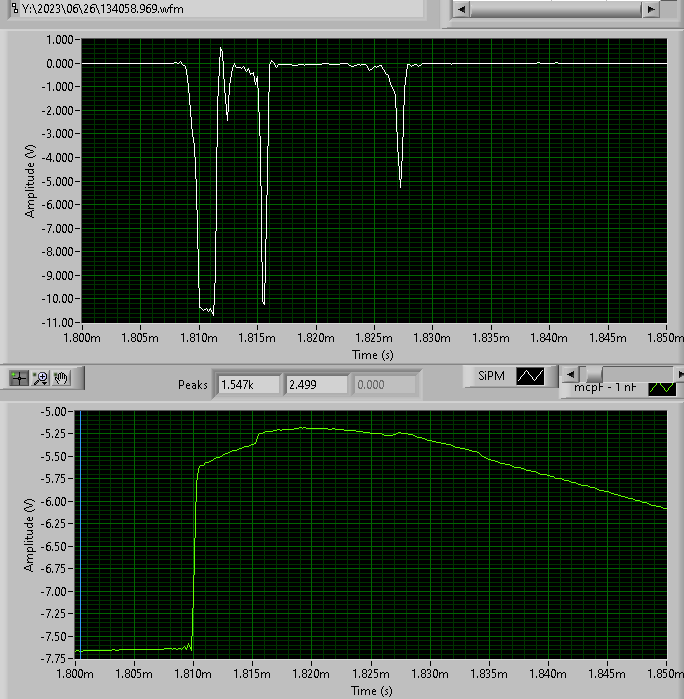Viewport: 684px width, 699px height.
Task: Click the Peaks field showing 1.547k
Action: point(249,384)
